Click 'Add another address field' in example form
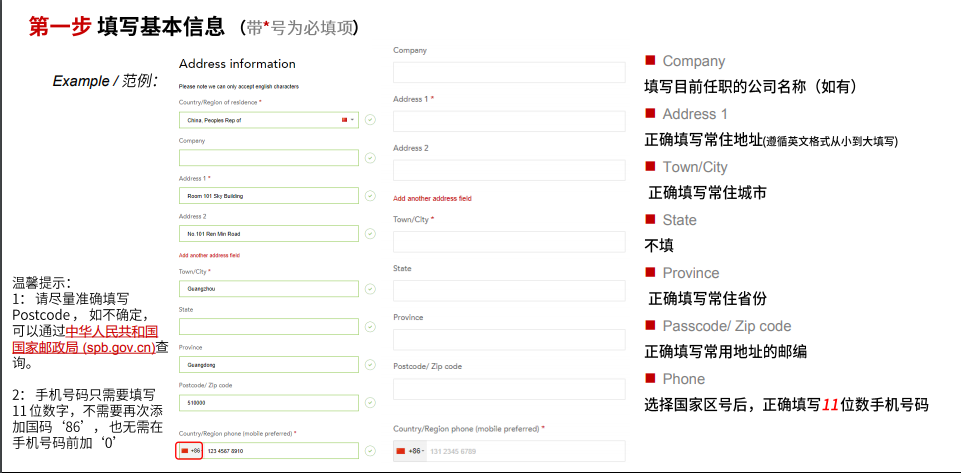 (212, 255)
